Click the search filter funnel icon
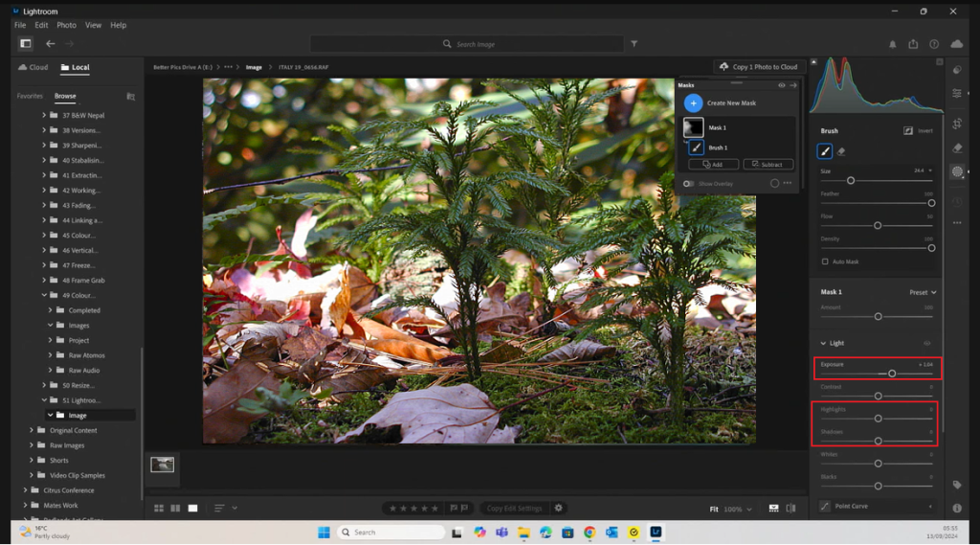The image size is (980, 545). coord(634,44)
